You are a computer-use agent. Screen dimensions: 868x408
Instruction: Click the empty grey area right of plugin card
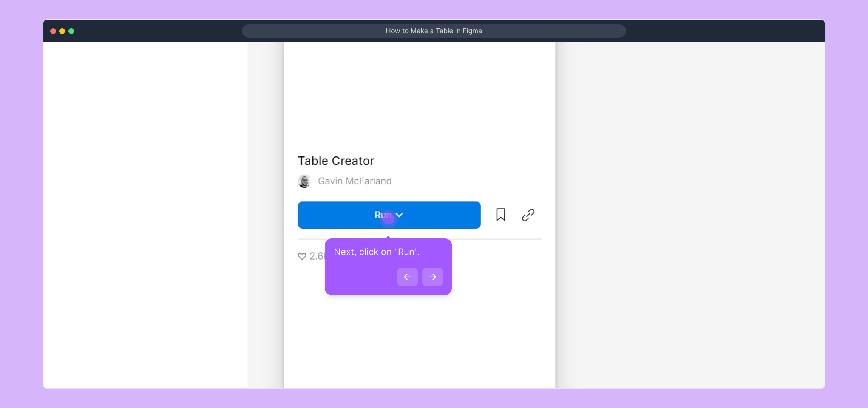point(690,215)
